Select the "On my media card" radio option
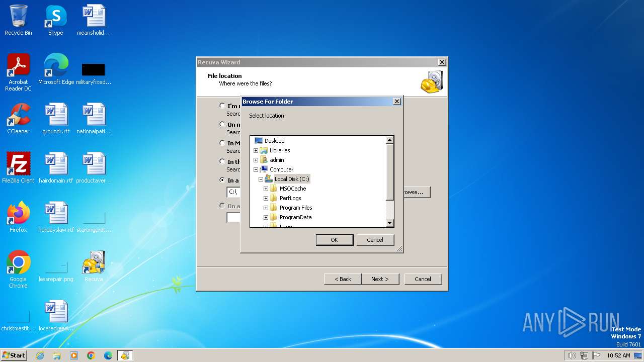 (222, 124)
